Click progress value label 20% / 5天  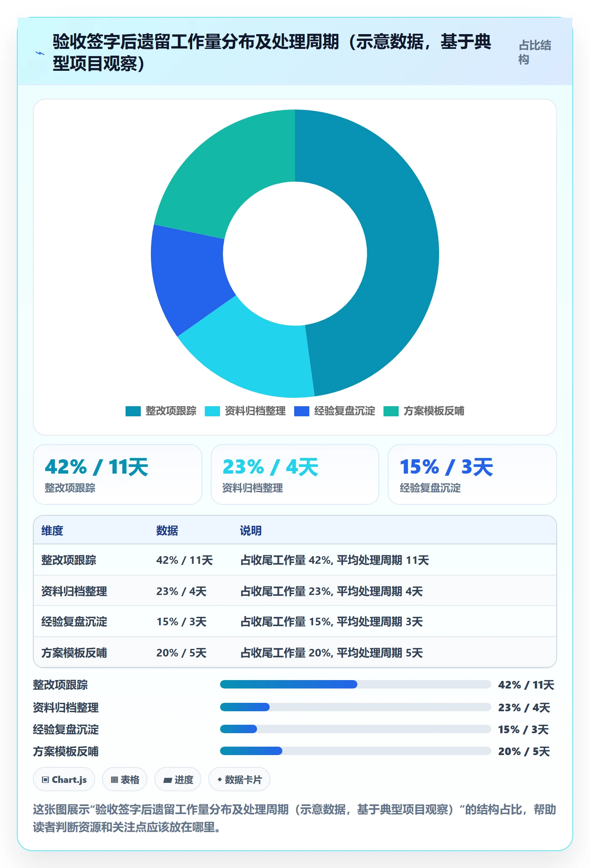point(524,751)
